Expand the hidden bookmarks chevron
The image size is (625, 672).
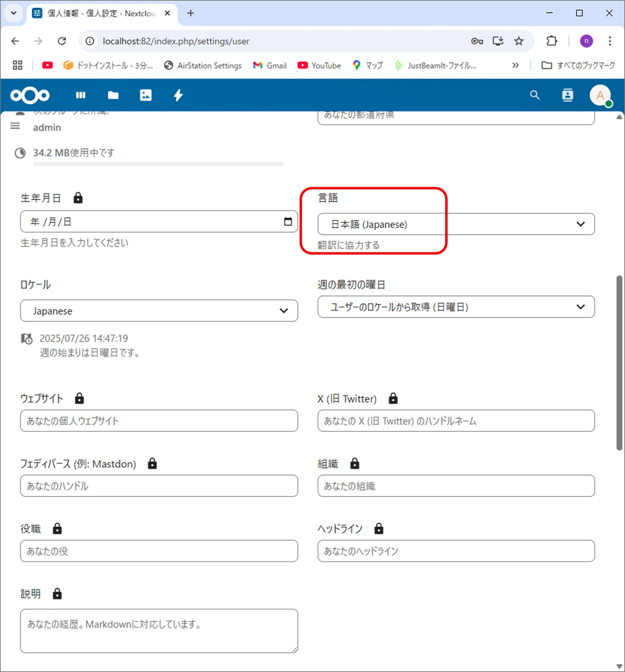click(x=515, y=65)
